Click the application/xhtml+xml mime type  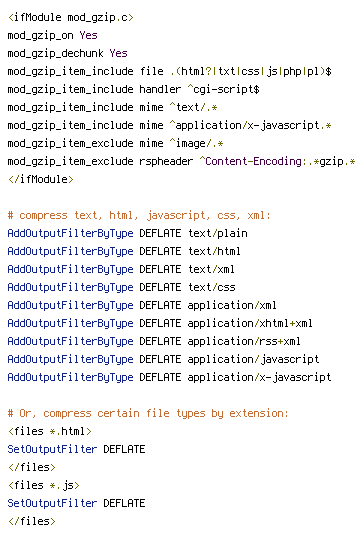click(x=250, y=323)
